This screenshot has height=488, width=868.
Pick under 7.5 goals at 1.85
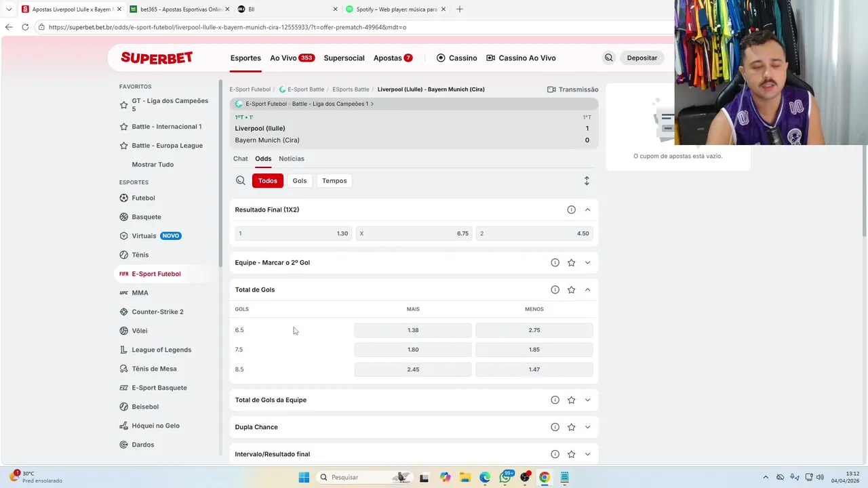(x=534, y=350)
